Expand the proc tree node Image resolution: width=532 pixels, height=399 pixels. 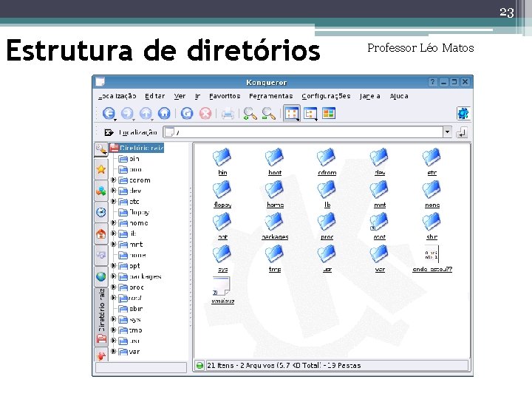click(114, 287)
